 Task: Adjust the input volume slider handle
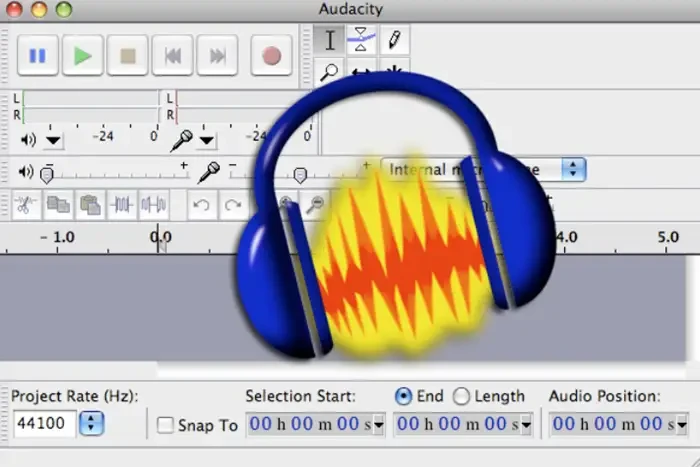(x=300, y=174)
